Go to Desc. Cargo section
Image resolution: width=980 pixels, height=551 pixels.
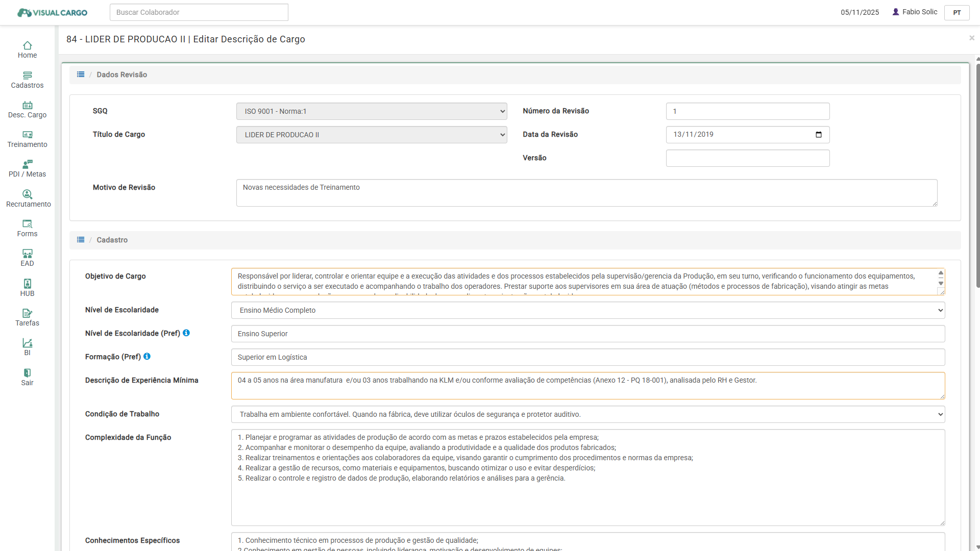tap(27, 106)
